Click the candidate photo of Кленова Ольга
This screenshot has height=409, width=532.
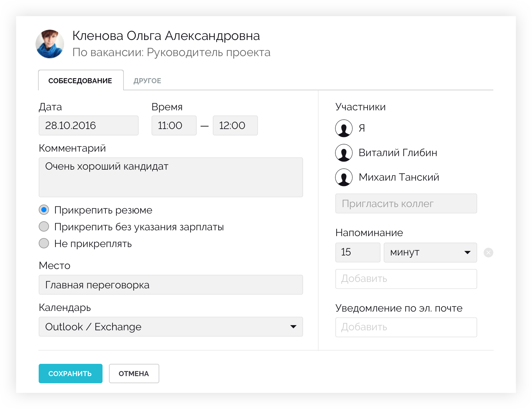50,44
